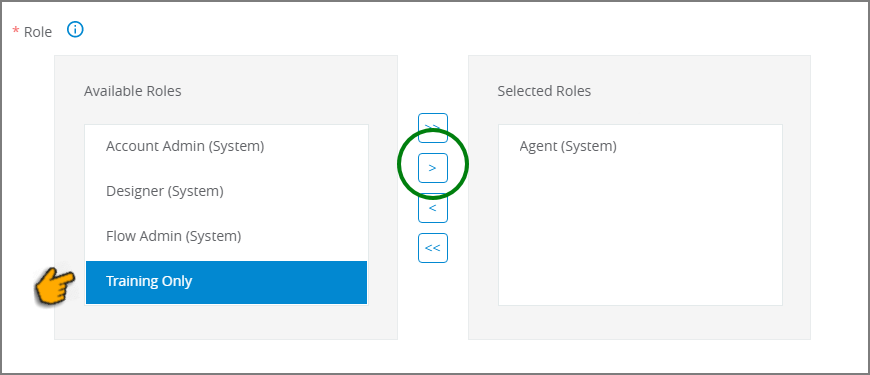Remove selected role using the < arrow
The image size is (870, 375).
(x=433, y=208)
